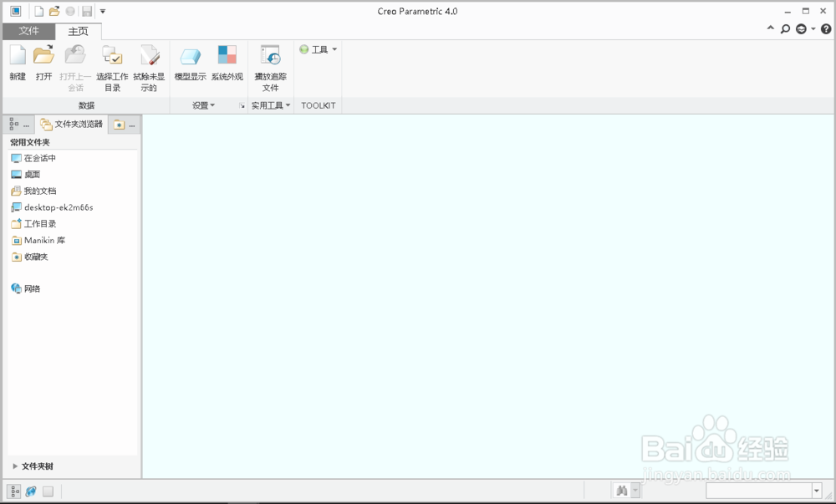Click 选择工作目录 to set working directory
Screen dimensions: 836x504
click(x=112, y=69)
